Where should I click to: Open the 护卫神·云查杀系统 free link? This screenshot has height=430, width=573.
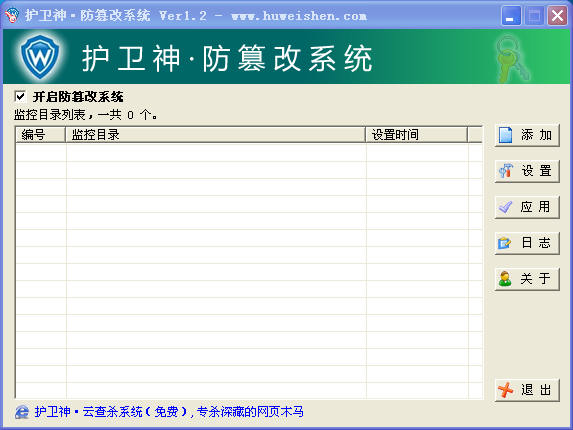coord(169,412)
